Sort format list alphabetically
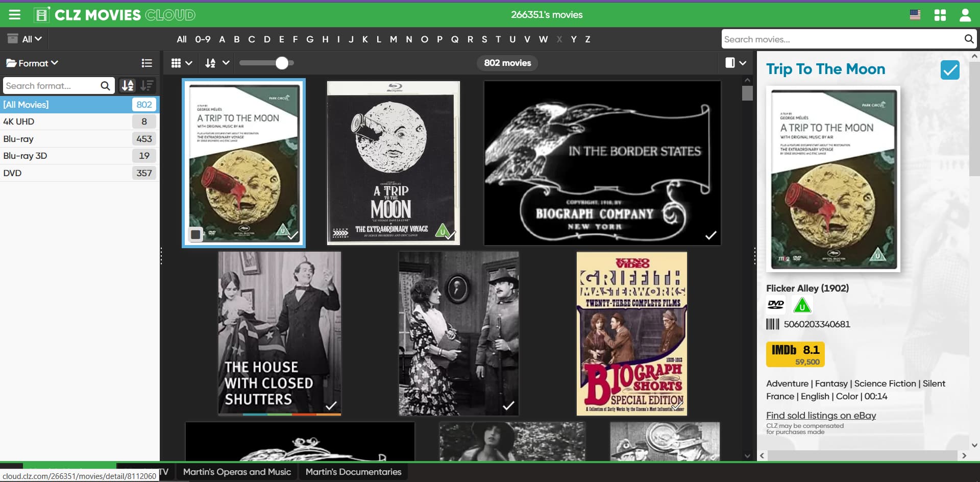The height and width of the screenshot is (482, 980). point(128,86)
